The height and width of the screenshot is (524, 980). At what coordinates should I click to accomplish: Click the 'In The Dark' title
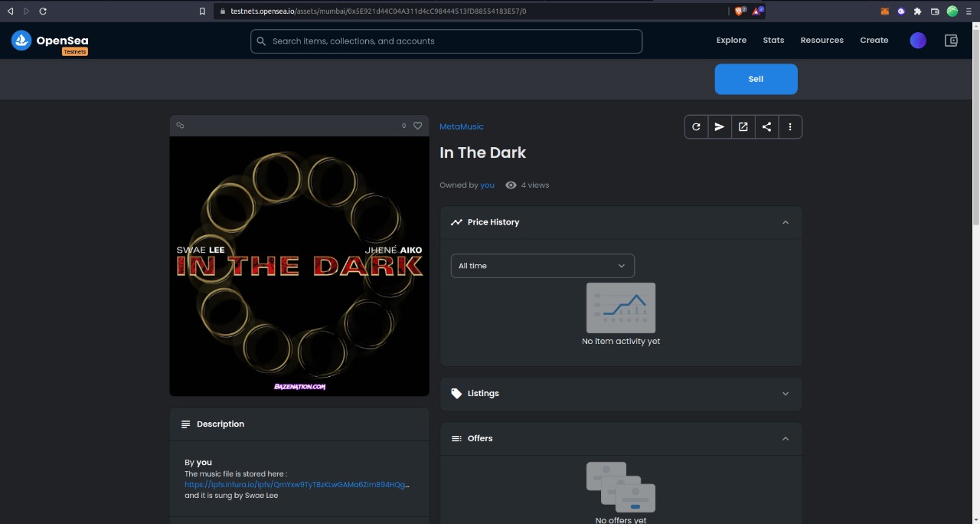[x=482, y=152]
